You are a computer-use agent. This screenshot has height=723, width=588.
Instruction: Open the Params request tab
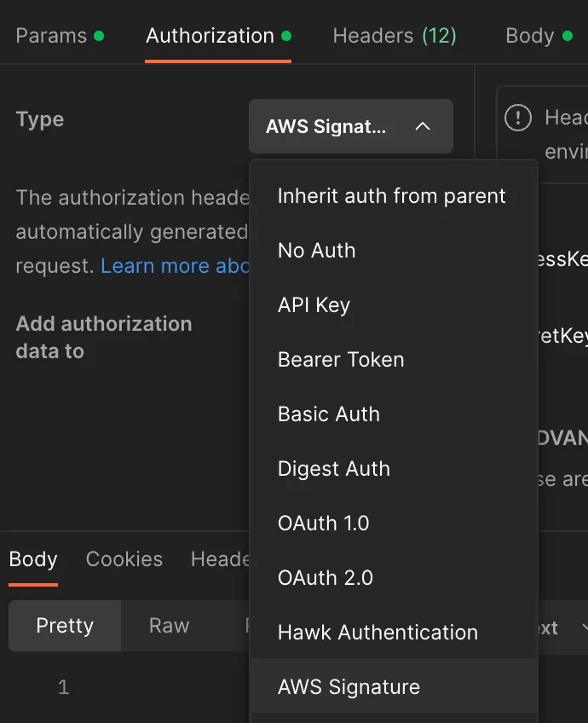pos(60,36)
